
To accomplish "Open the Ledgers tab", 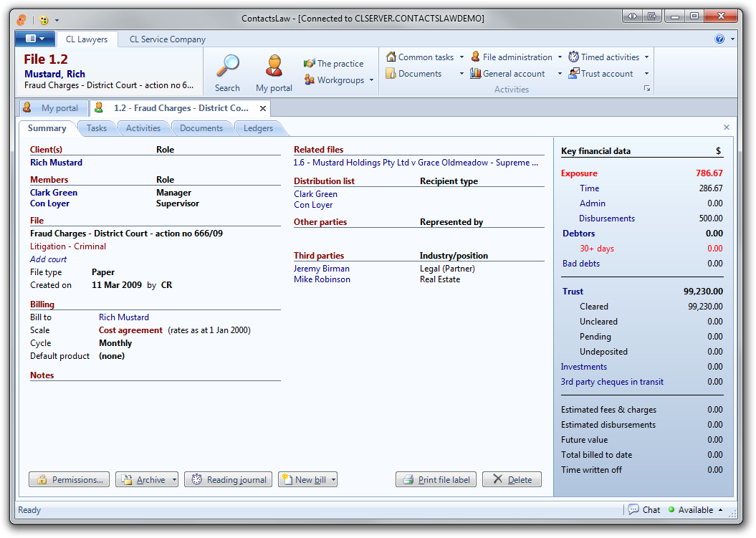I will click(258, 128).
